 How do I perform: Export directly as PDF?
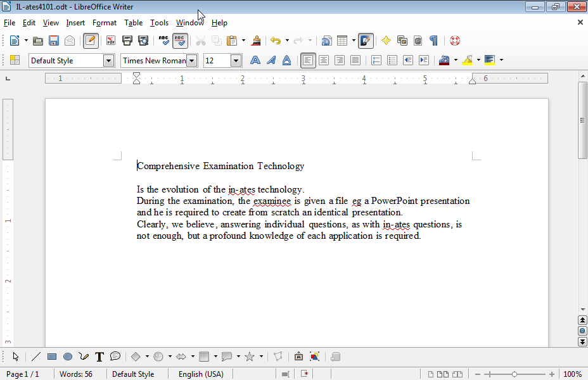coord(111,41)
